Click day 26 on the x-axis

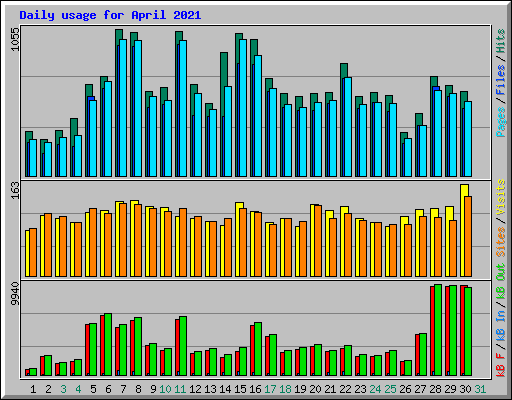coord(405,389)
